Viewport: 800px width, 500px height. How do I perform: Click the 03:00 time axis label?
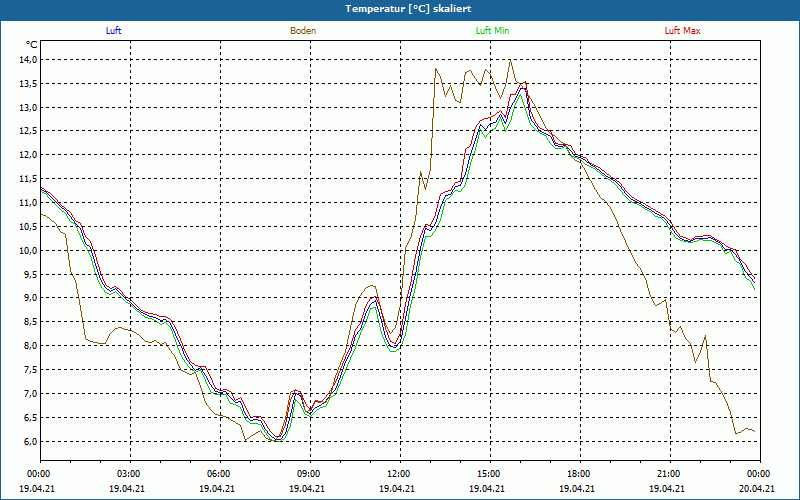(x=130, y=474)
